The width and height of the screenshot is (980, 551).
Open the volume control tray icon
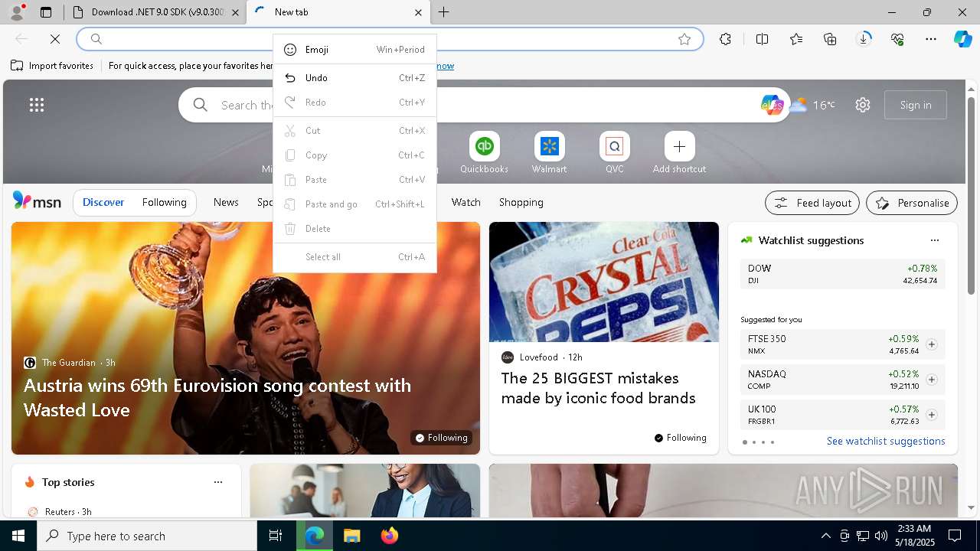coord(881,536)
